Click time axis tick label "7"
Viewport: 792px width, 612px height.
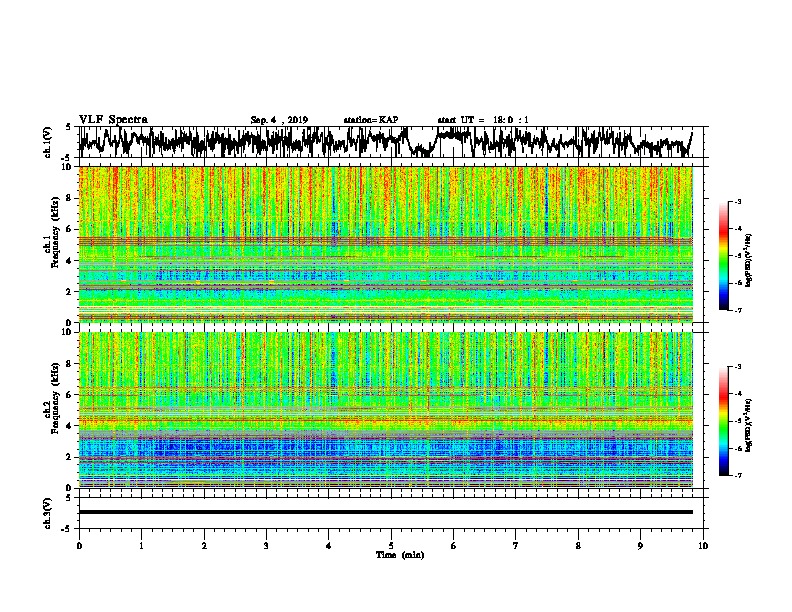click(x=516, y=546)
